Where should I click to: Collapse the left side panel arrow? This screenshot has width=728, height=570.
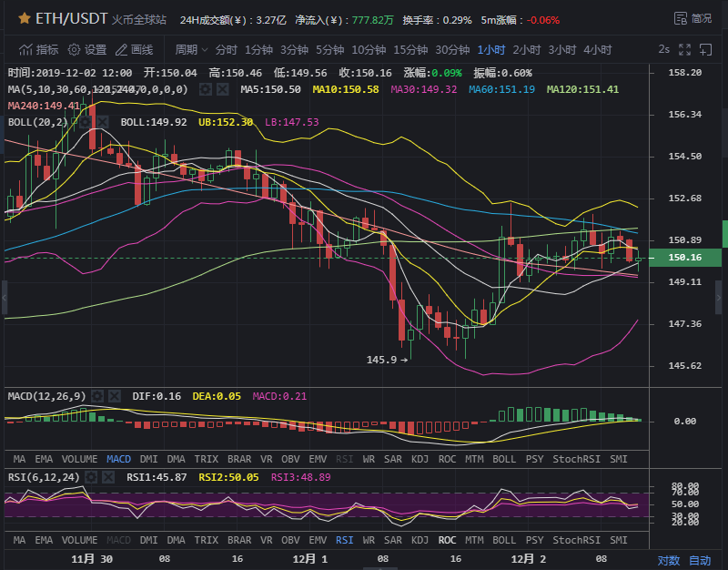(4, 298)
